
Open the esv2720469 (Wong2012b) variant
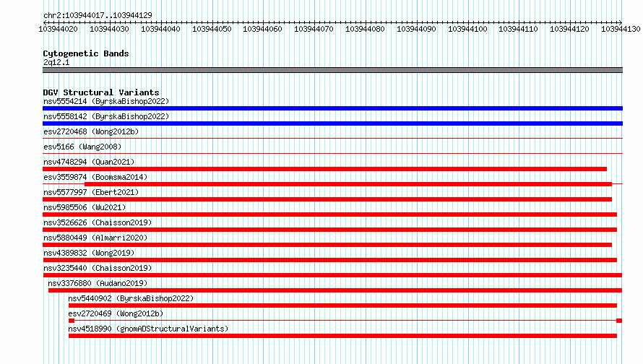click(x=116, y=313)
